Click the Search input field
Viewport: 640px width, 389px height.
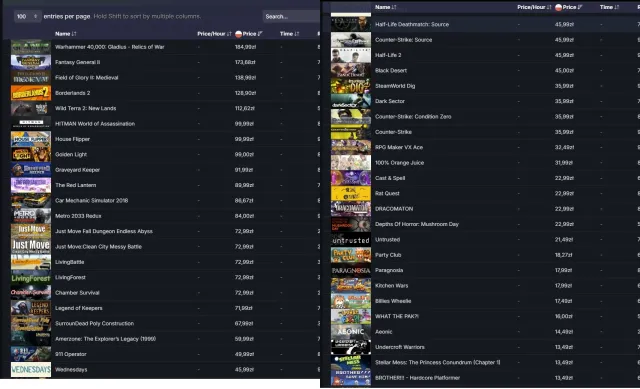click(x=291, y=16)
